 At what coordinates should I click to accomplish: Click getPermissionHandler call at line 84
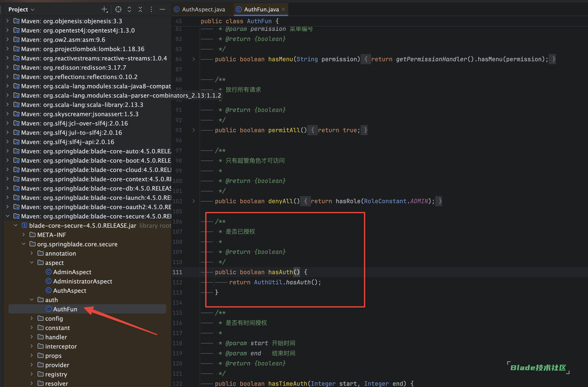[431, 59]
